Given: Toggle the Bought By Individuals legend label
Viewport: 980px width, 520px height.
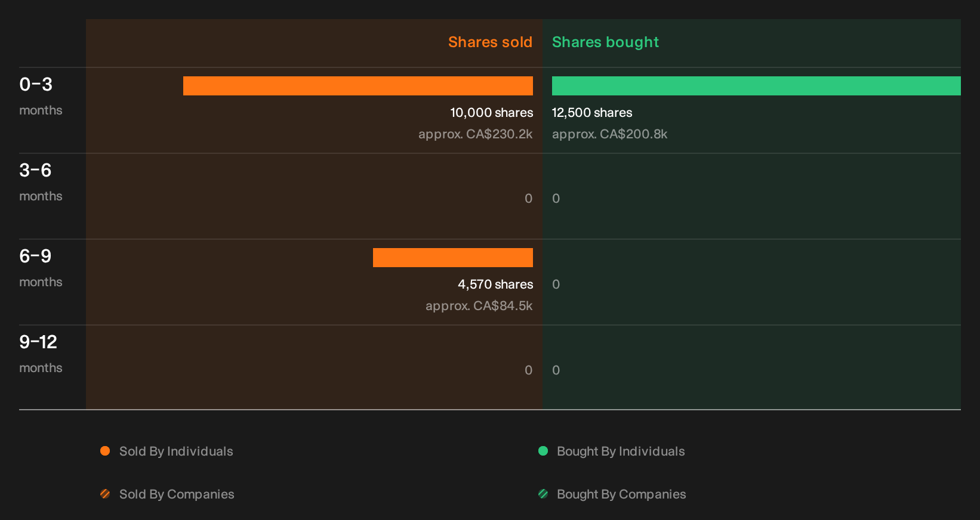Looking at the screenshot, I should point(621,451).
